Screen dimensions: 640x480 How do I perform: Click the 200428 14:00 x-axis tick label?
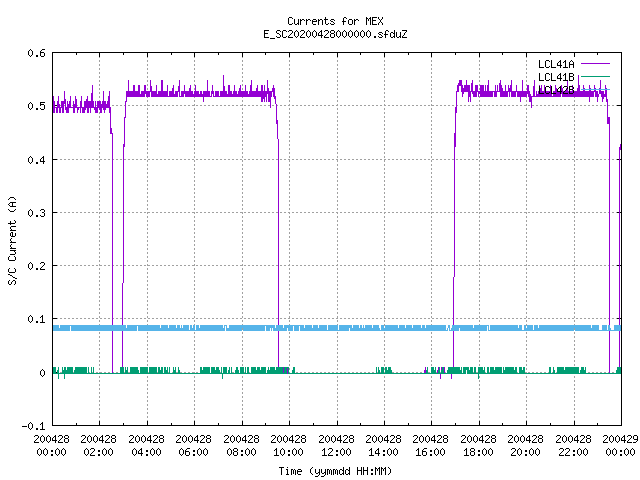[384, 446]
